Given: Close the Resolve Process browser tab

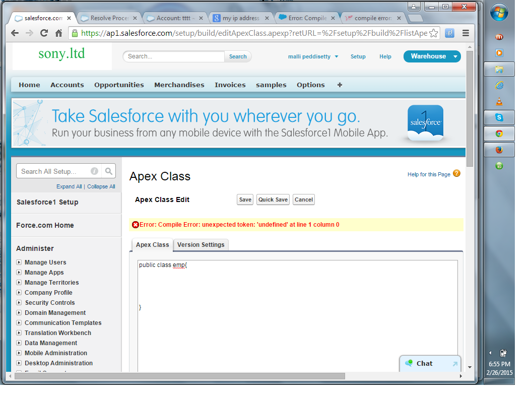Looking at the screenshot, I should (x=135, y=18).
